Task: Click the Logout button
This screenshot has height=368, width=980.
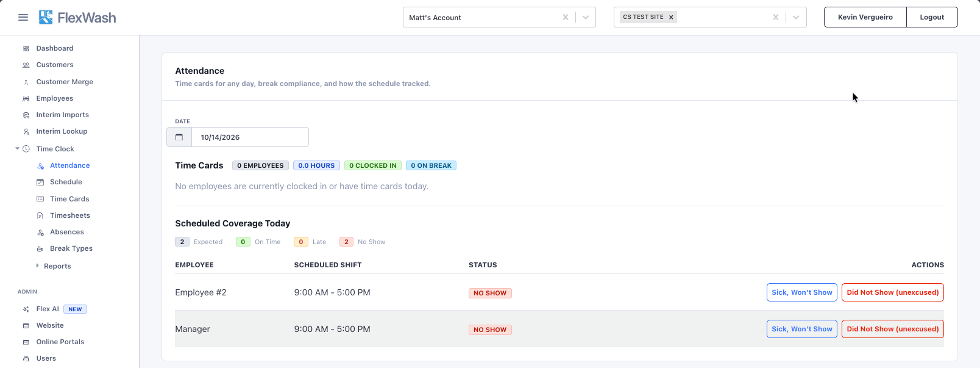Action: pos(932,17)
